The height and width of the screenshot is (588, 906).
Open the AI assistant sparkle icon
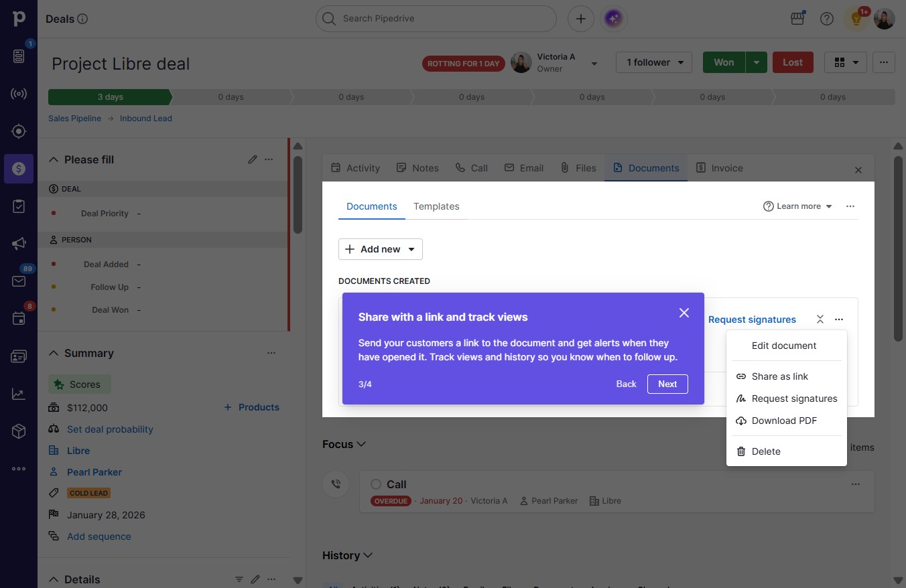click(613, 19)
